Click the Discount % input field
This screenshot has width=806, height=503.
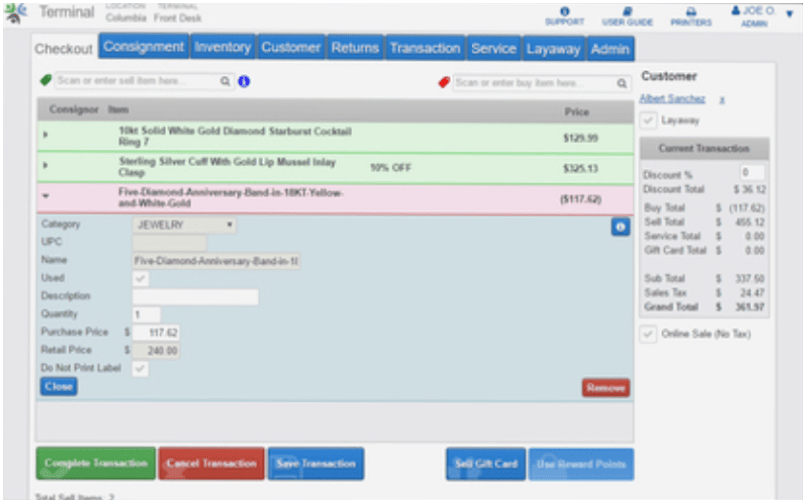[752, 172]
